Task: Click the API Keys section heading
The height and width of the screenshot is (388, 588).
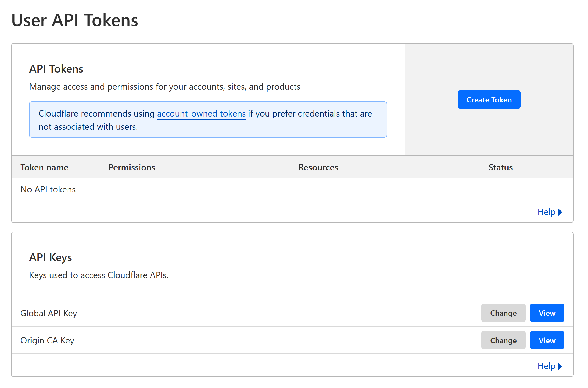Action: pyautogui.click(x=51, y=257)
